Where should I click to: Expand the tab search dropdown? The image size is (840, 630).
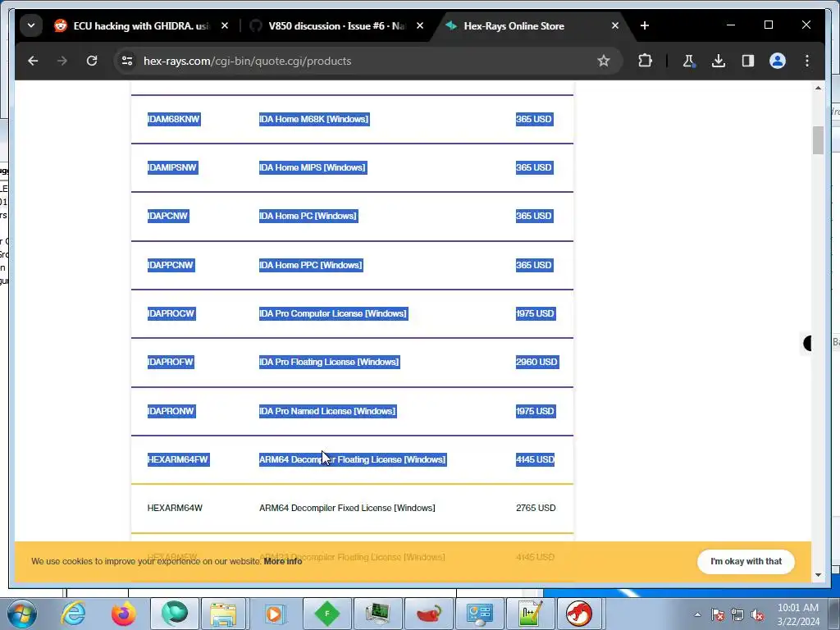(x=31, y=25)
